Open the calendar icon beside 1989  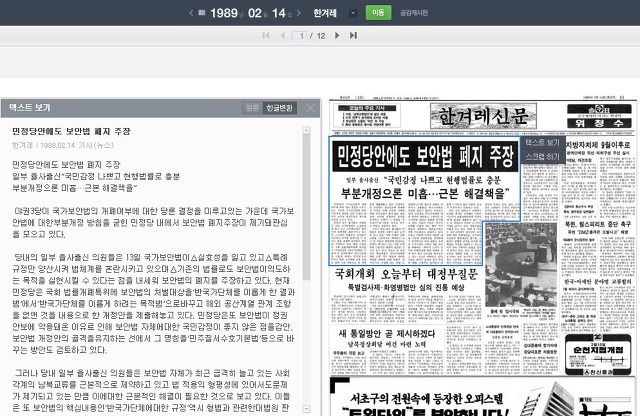(202, 13)
